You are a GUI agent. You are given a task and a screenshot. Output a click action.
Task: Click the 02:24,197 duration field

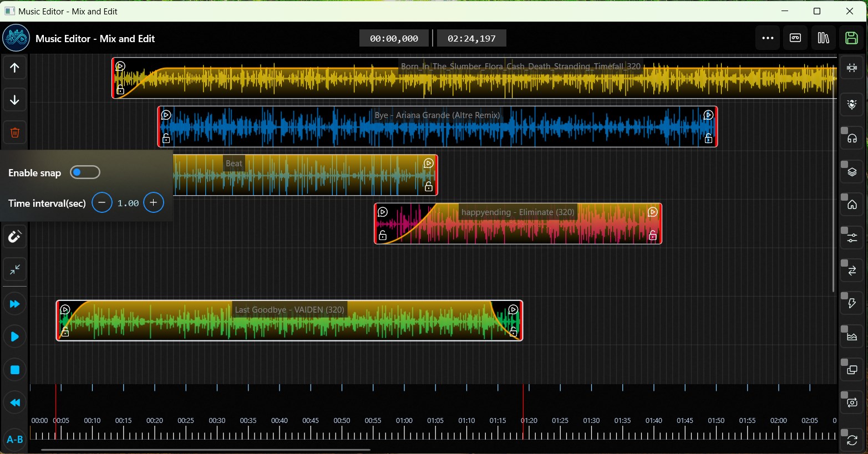click(471, 38)
